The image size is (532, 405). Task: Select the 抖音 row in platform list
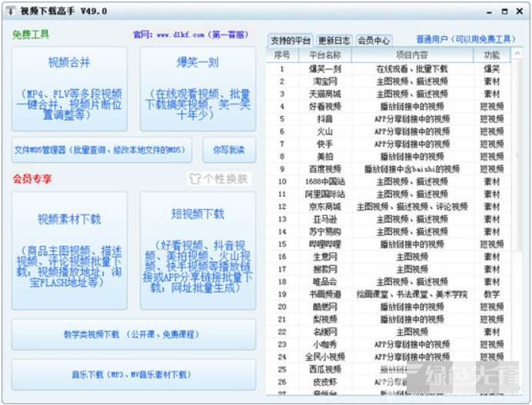coord(324,119)
